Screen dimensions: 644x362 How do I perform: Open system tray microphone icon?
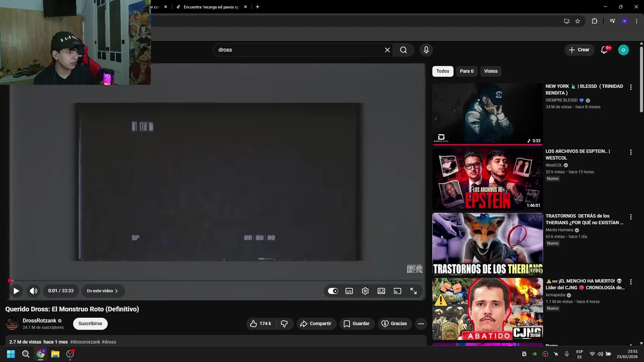[x=567, y=354]
